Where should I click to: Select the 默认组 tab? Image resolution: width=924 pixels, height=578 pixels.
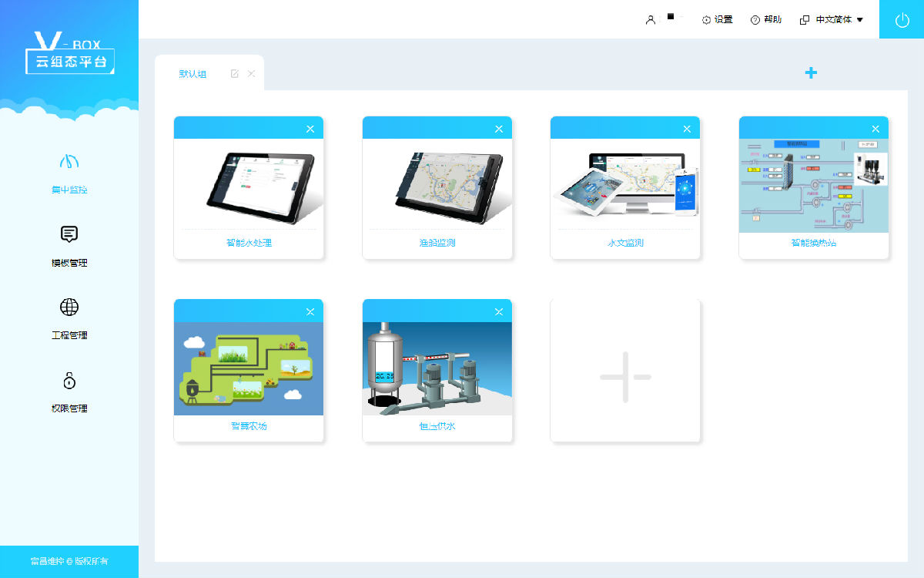pyautogui.click(x=192, y=74)
